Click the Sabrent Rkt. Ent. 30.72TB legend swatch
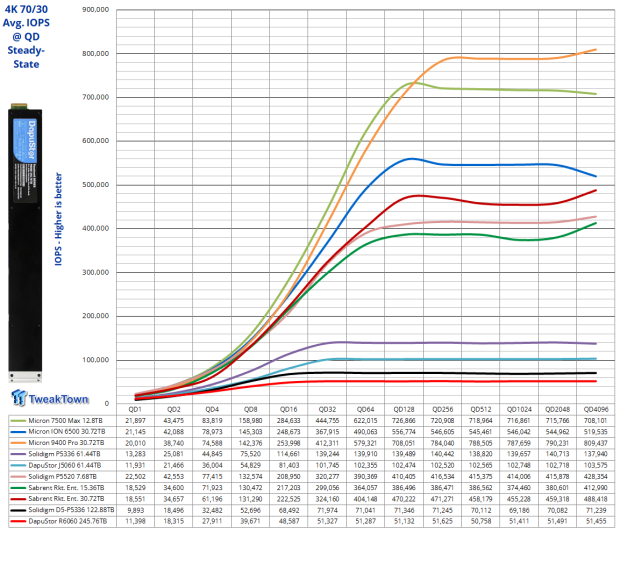This screenshot has height=568, width=620. 18,499
